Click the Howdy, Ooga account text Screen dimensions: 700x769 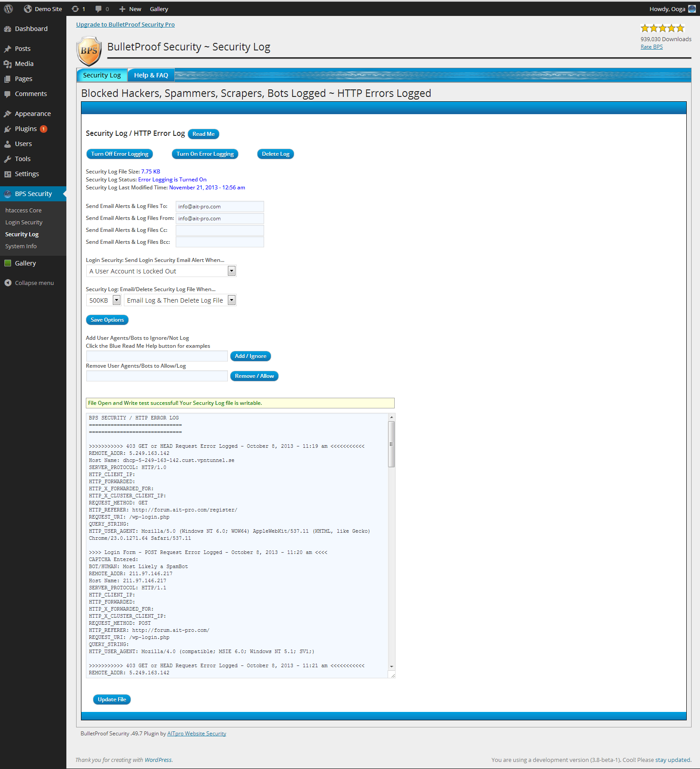tap(667, 9)
